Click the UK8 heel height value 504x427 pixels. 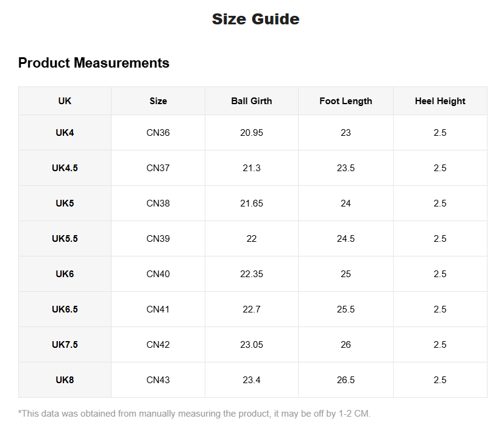[x=440, y=380]
